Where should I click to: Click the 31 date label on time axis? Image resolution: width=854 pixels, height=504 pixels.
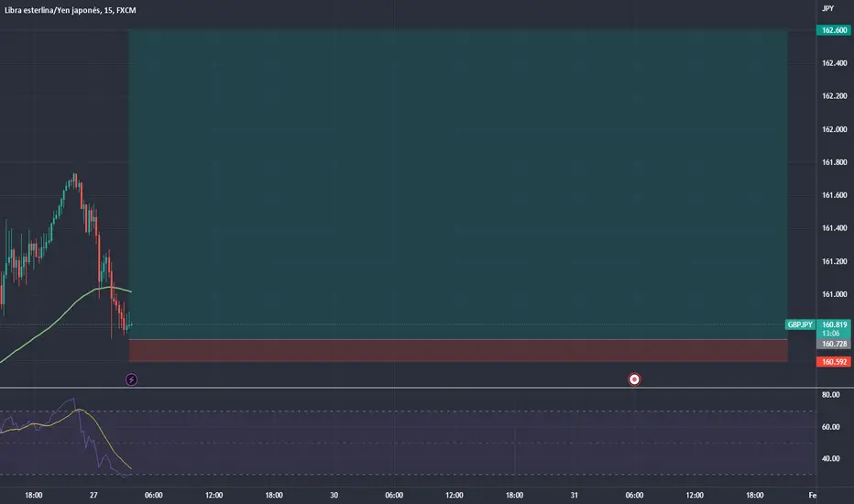[x=574, y=495]
